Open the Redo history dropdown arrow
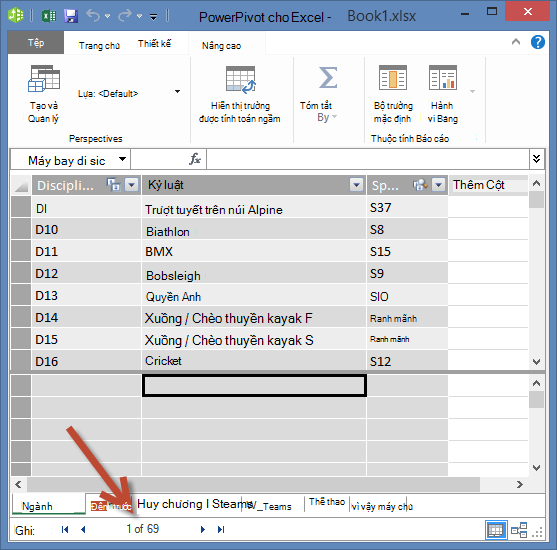 click(x=140, y=16)
